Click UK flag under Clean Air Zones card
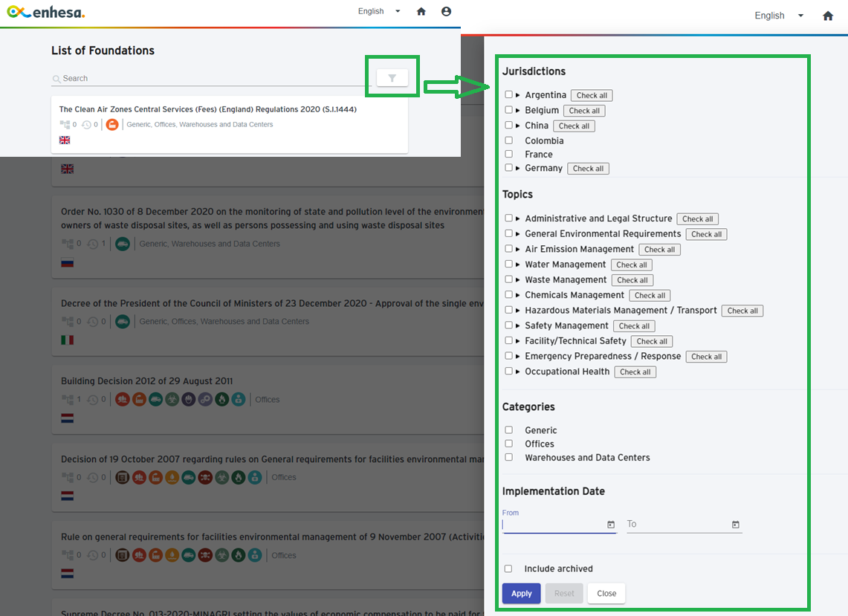Screen dimensions: 848x616 point(65,140)
